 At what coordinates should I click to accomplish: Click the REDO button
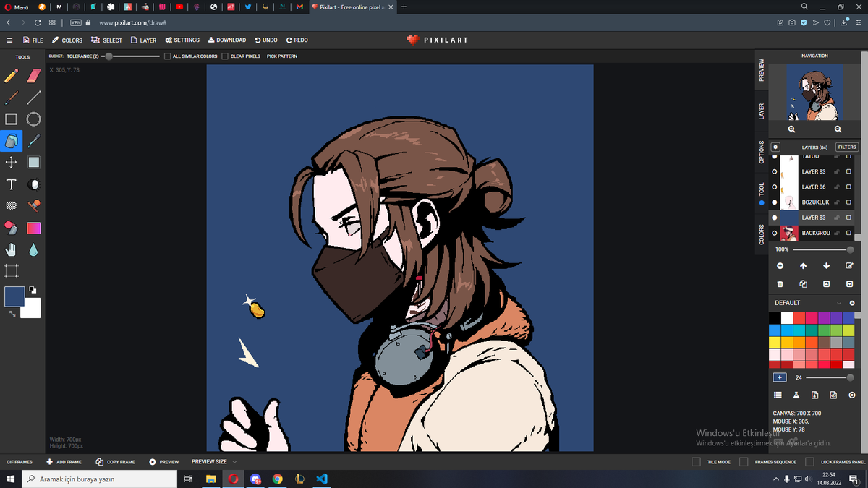pyautogui.click(x=297, y=40)
